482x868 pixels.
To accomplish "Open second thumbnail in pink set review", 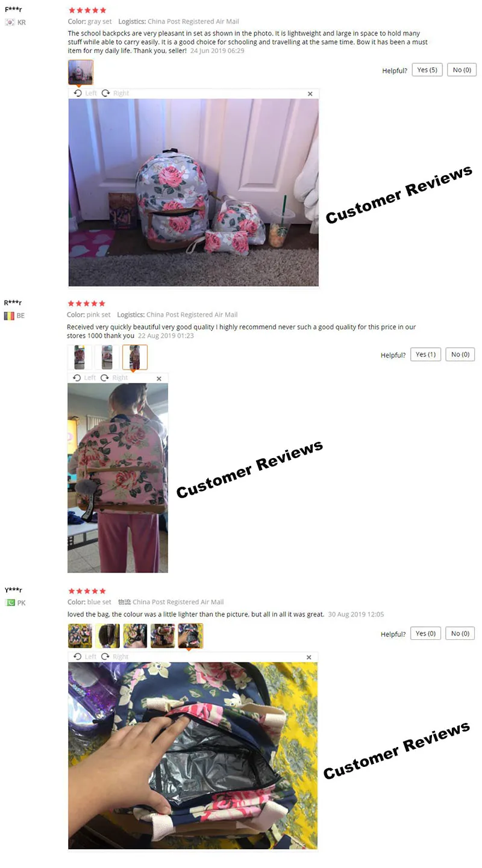I will [x=107, y=357].
